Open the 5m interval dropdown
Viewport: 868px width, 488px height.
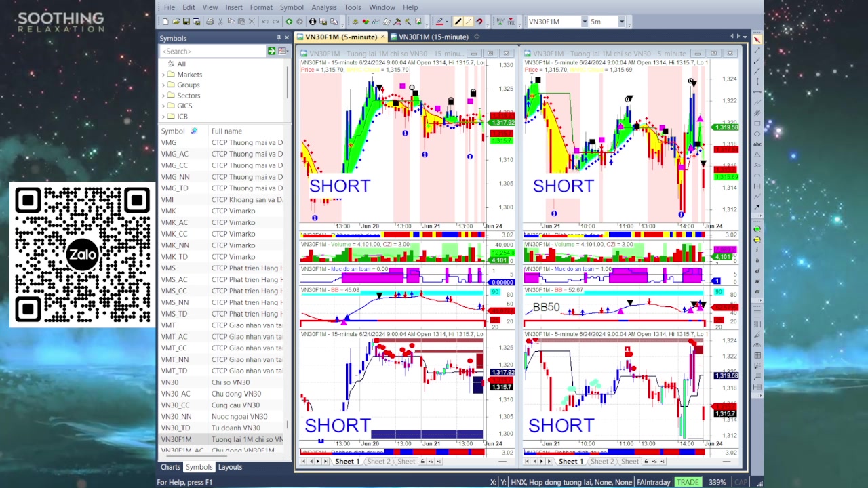(621, 22)
